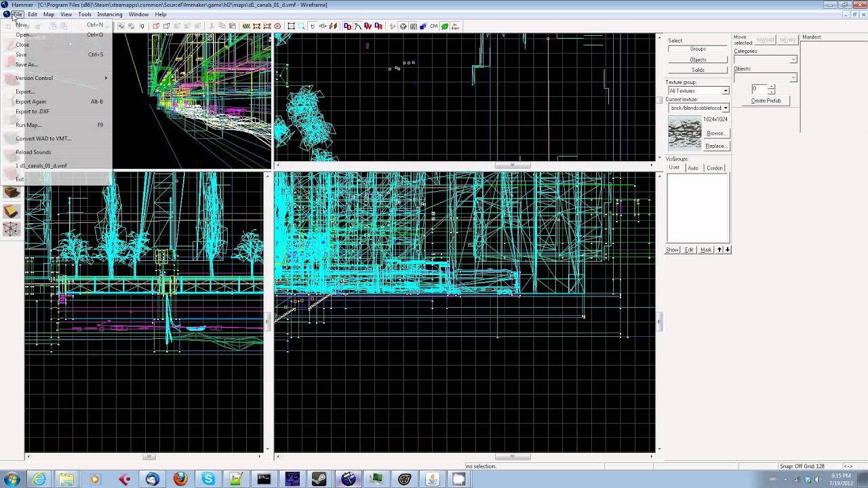Select the brown Block tool icon
Viewport: 868px width, 488px height.
coord(12,193)
